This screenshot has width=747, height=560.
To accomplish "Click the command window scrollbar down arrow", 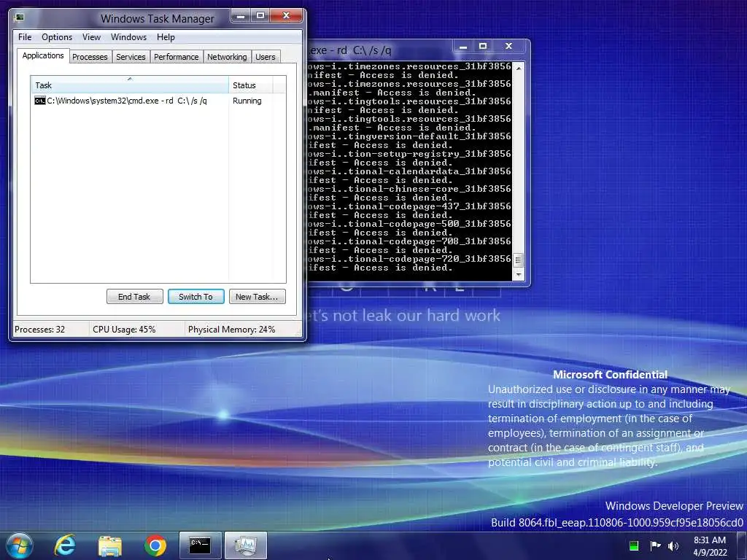I will point(519,275).
